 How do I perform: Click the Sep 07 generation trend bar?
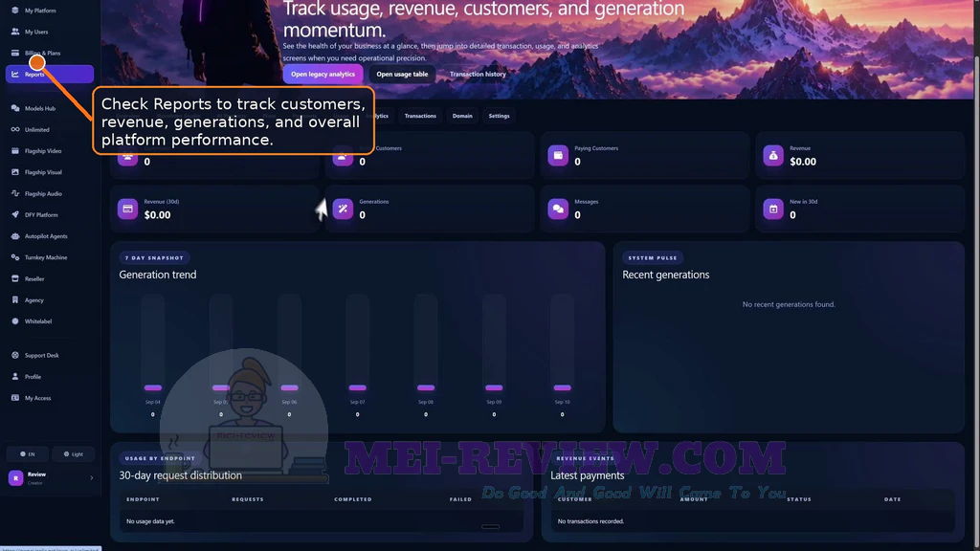(x=358, y=343)
